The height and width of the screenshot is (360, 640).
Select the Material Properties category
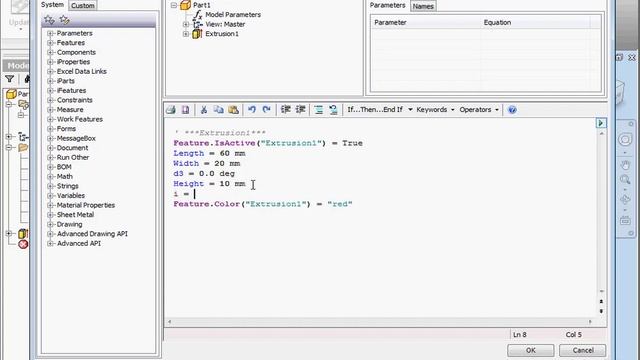point(86,205)
